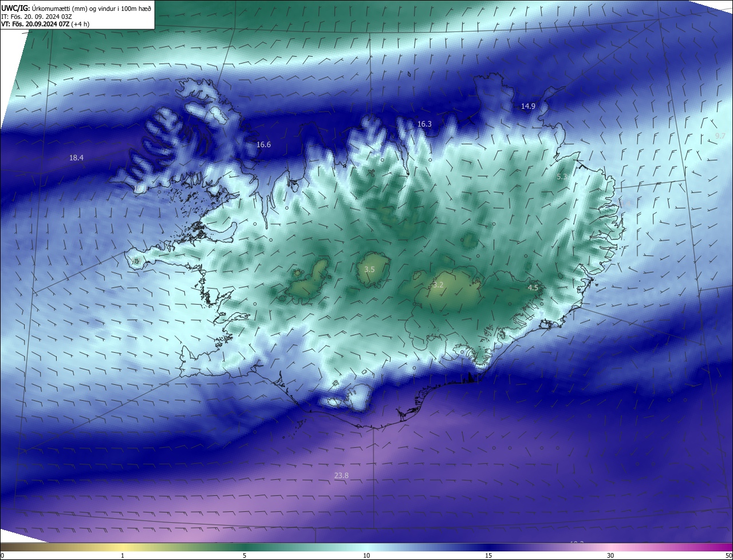733x560 pixels.
Task: Click the 3.5 value on Hofsjökull glacier
Action: coord(369,269)
